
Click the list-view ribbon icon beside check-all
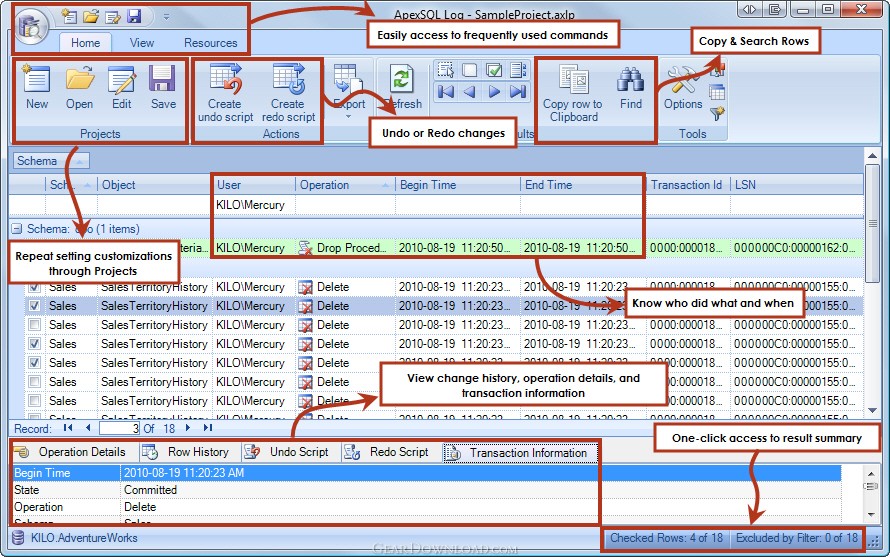pyautogui.click(x=518, y=70)
